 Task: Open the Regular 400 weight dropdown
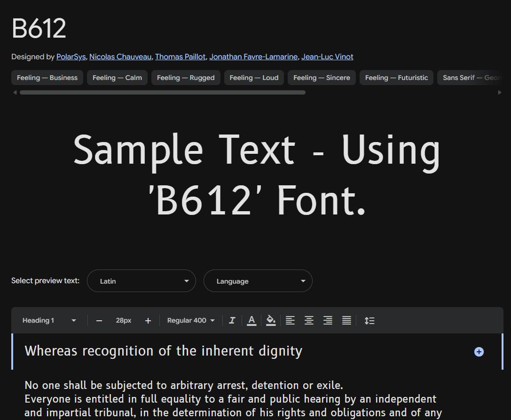pos(191,321)
